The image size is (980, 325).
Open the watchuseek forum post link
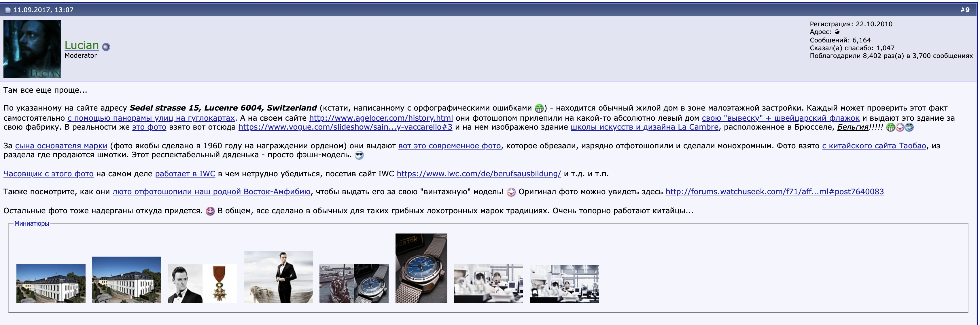click(x=774, y=192)
